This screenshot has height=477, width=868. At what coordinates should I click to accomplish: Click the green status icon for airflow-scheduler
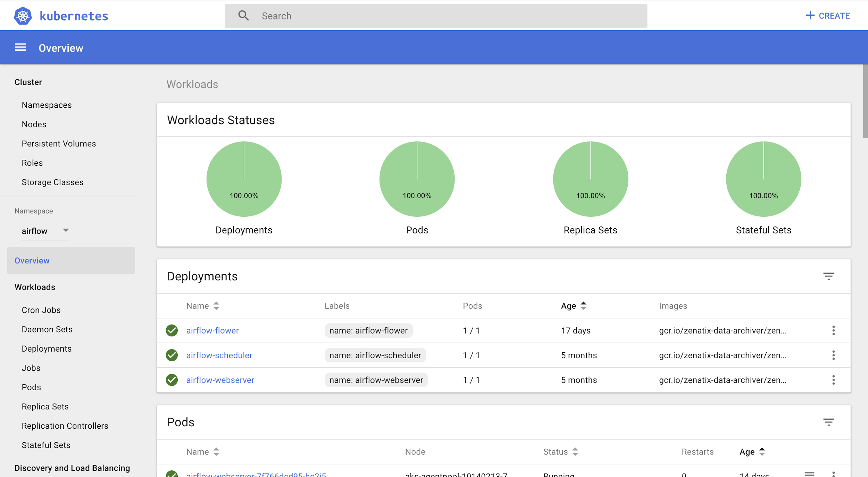[172, 355]
